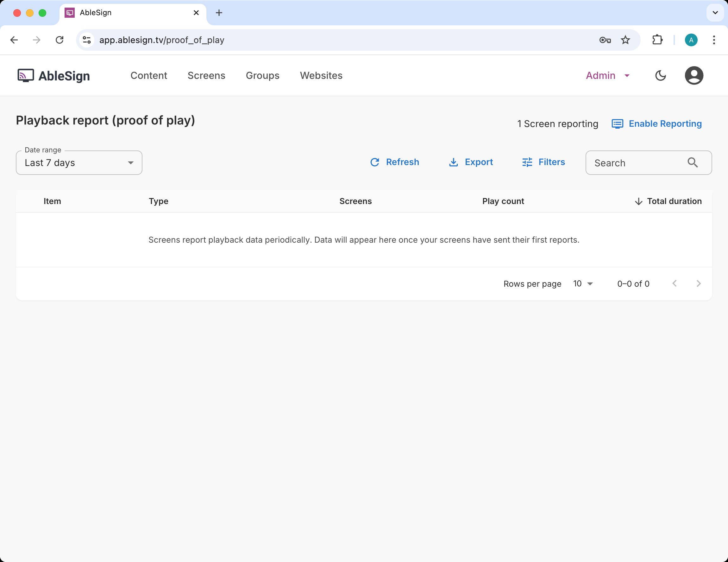Image resolution: width=728 pixels, height=562 pixels.
Task: Click the search magnifier icon
Action: [692, 163]
